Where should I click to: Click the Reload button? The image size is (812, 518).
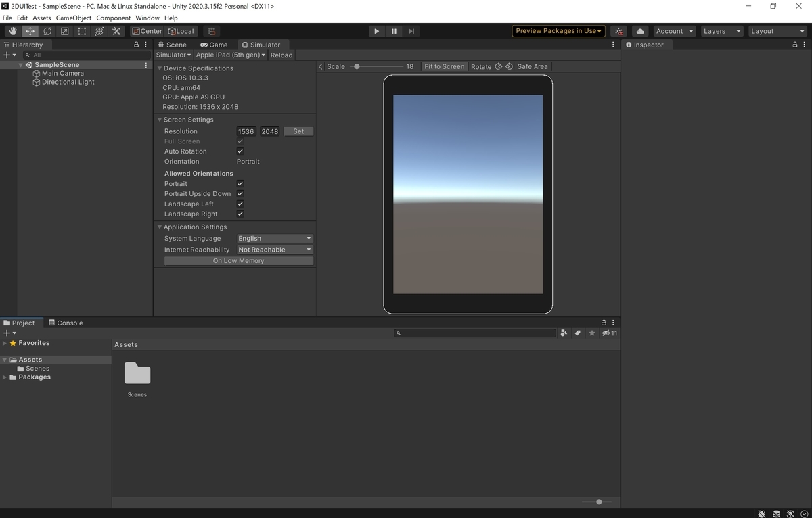point(281,55)
